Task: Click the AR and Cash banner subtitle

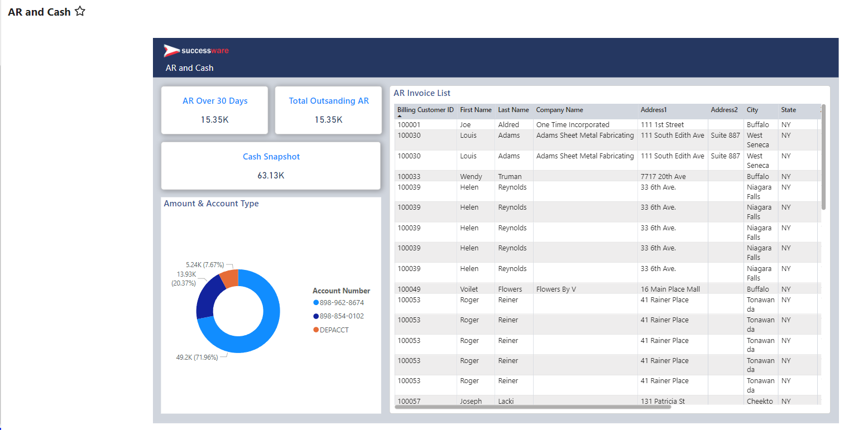Action: 189,67
